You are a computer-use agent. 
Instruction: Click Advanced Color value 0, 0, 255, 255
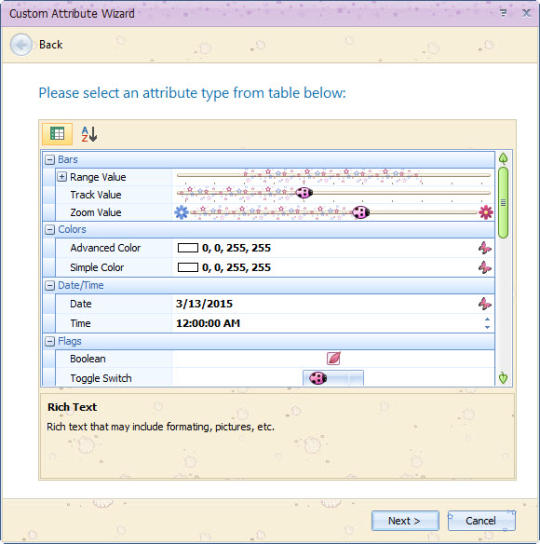pyautogui.click(x=236, y=248)
